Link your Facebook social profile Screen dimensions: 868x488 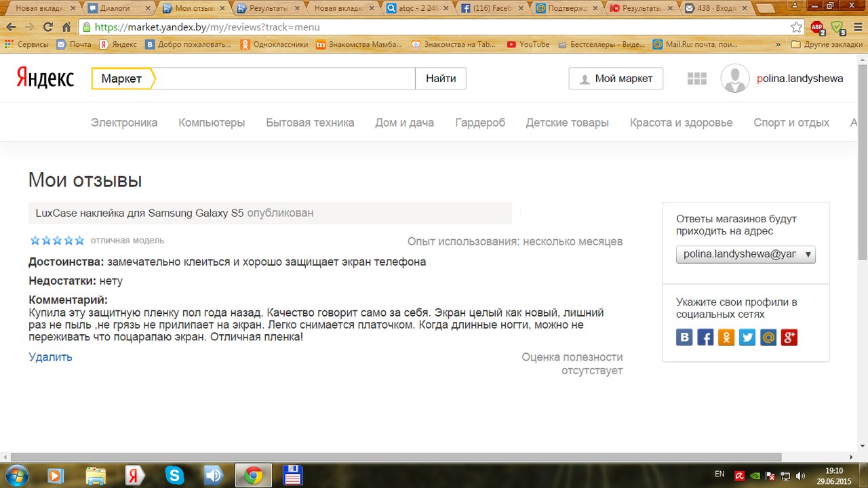[x=705, y=337]
